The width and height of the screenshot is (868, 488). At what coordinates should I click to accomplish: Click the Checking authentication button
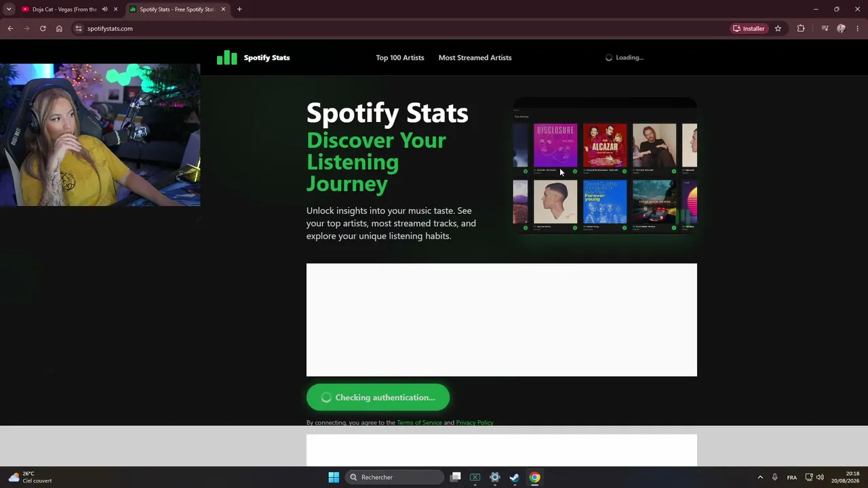click(378, 398)
